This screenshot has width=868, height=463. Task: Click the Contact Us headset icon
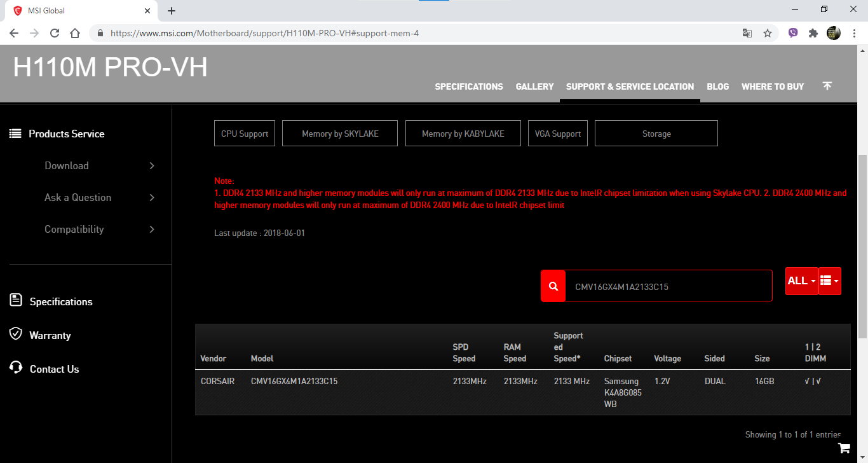[16, 368]
